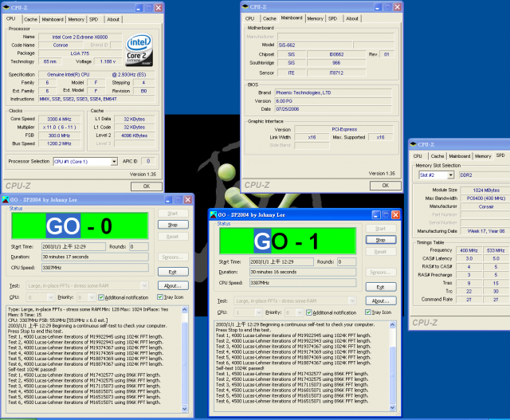This screenshot has height=420, width=510.
Task: Open SPD tab in left CPU-Z window
Action: click(94, 19)
